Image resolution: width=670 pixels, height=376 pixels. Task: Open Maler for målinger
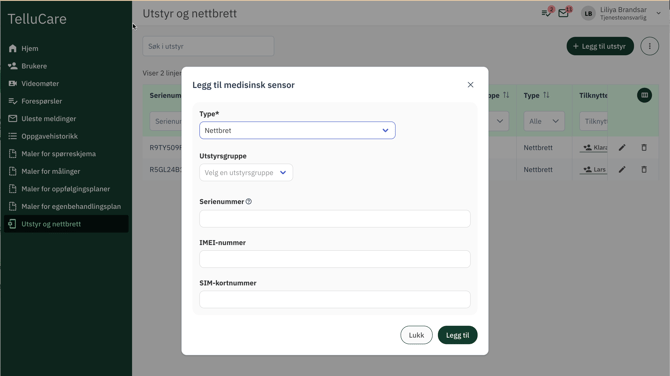pos(66,171)
